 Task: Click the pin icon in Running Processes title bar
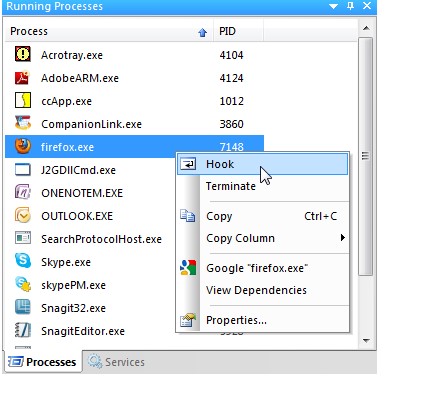pos(350,6)
